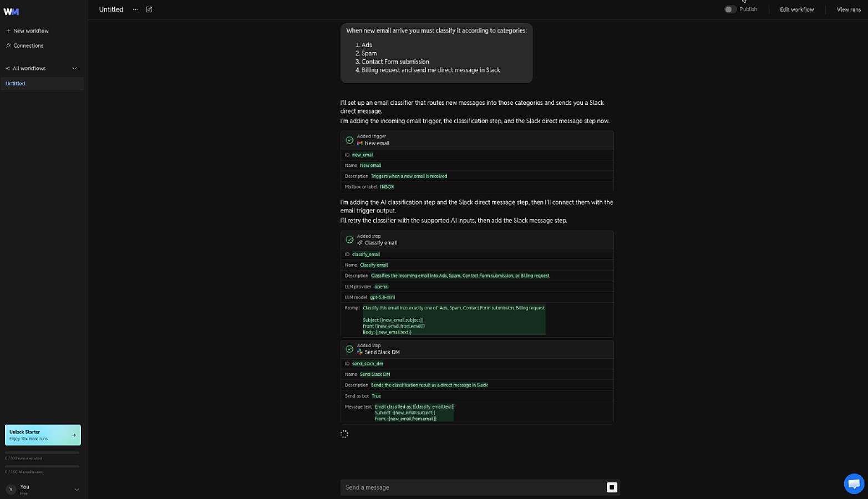Click the Gmail icon next to New email
This screenshot has width=868, height=499.
click(x=360, y=144)
